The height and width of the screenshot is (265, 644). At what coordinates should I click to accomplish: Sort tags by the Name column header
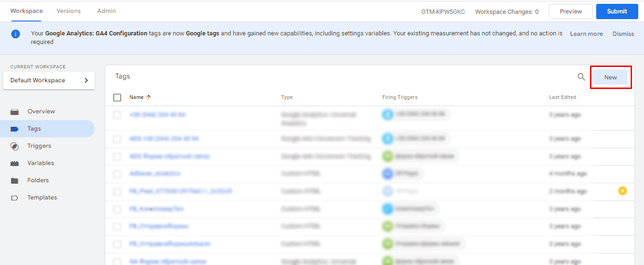136,97
